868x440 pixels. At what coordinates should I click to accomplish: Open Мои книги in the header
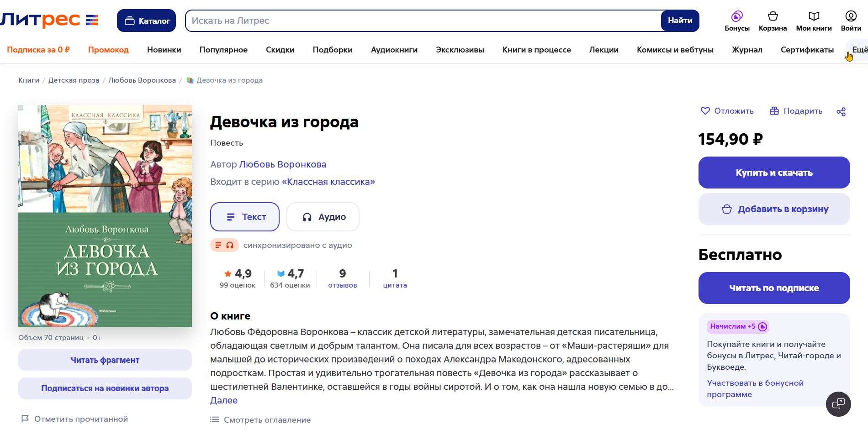coord(814,21)
